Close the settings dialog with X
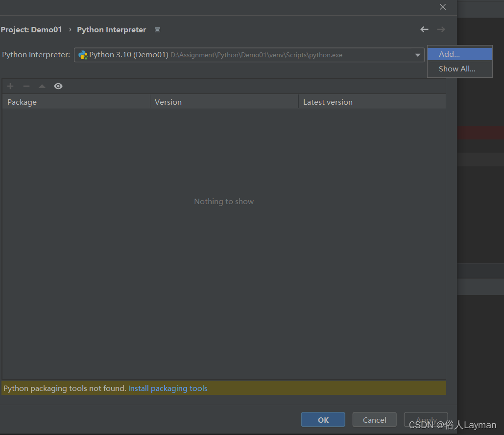The width and height of the screenshot is (504, 435). [443, 7]
